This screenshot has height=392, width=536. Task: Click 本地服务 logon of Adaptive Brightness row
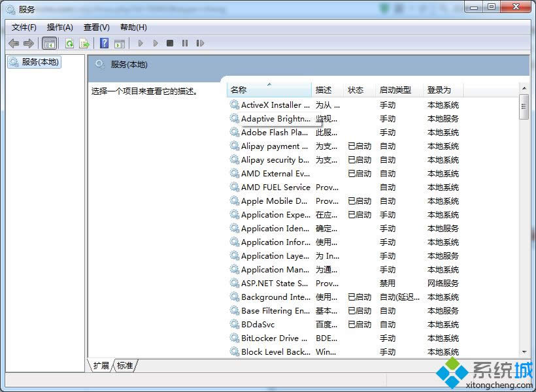[x=443, y=119]
